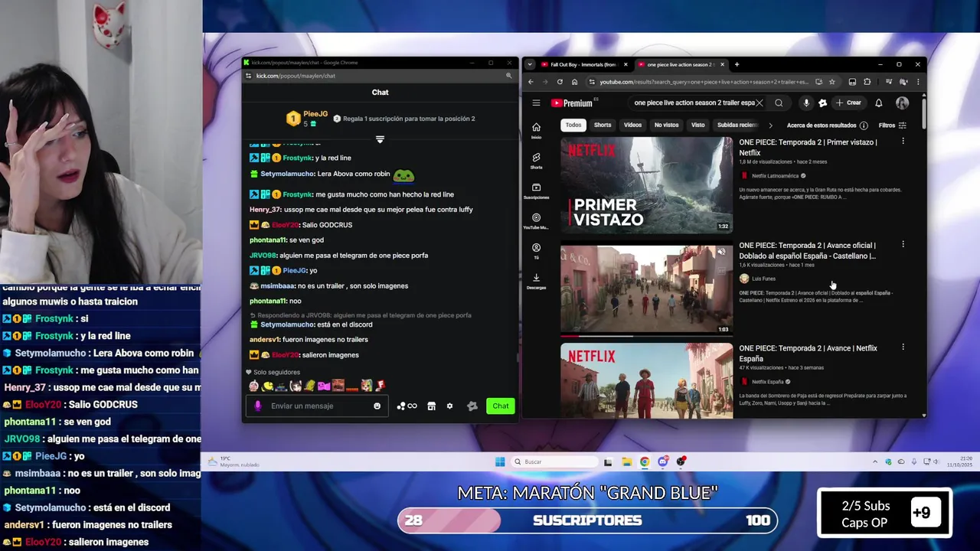
Task: Open File Explorer from the taskbar
Action: point(626,461)
